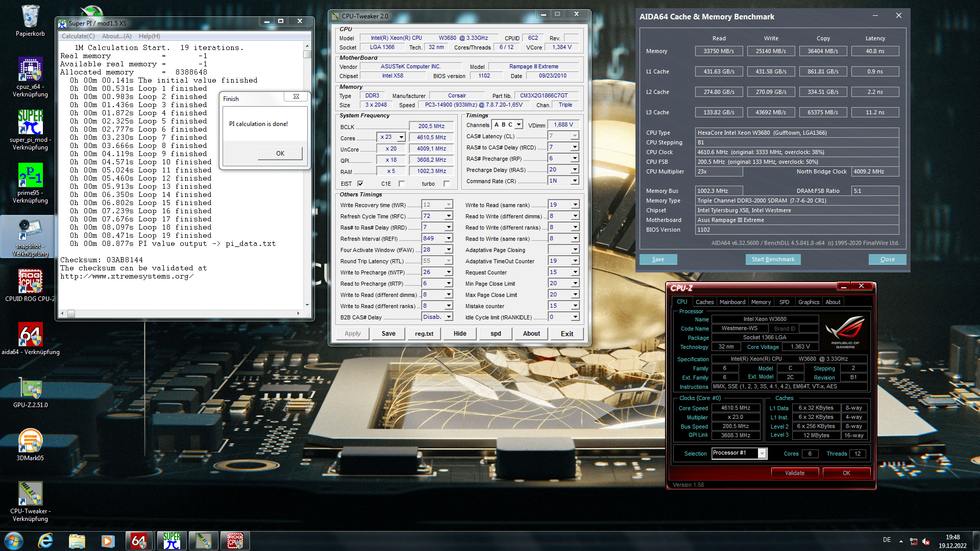
Task: Open the CPUID ROG CPU-Z desktop icon
Action: (x=30, y=285)
